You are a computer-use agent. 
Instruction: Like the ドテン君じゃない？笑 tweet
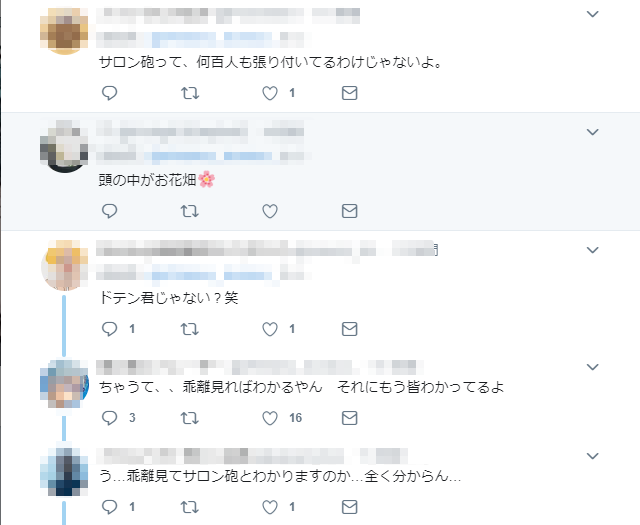[x=270, y=329]
